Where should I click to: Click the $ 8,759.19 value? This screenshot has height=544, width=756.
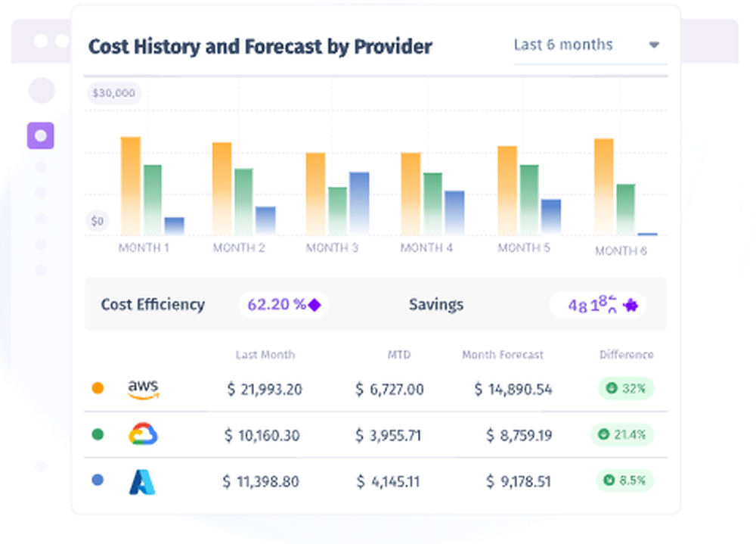[519, 435]
